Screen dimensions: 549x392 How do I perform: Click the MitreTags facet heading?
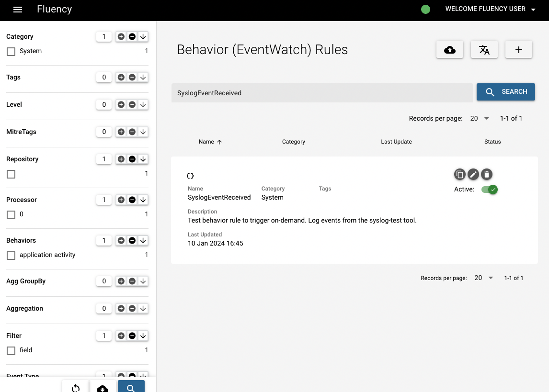(22, 132)
